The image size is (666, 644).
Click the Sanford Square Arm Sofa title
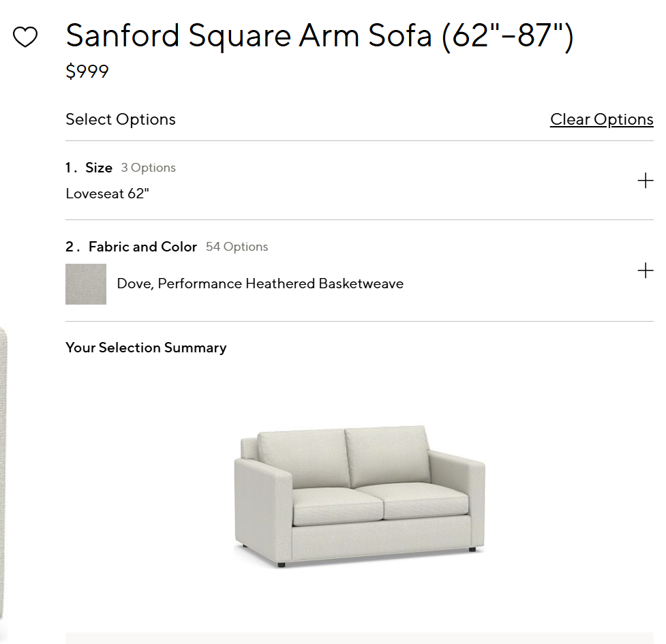(319, 35)
